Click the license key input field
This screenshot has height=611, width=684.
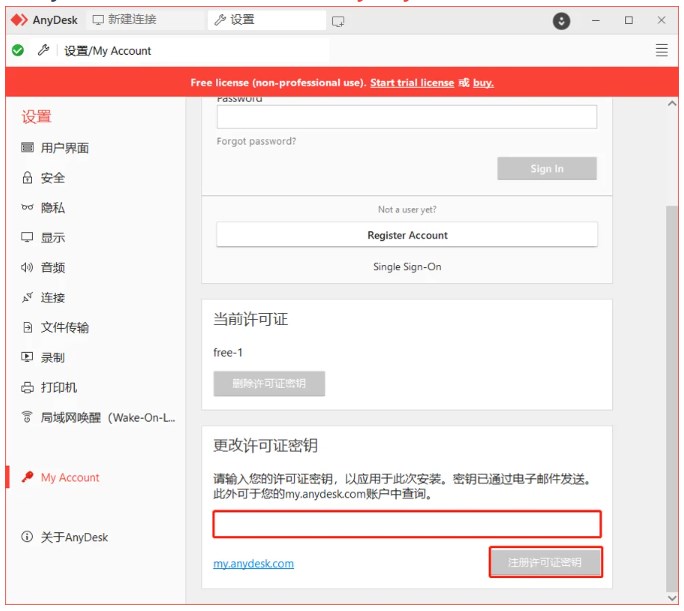[x=406, y=524]
